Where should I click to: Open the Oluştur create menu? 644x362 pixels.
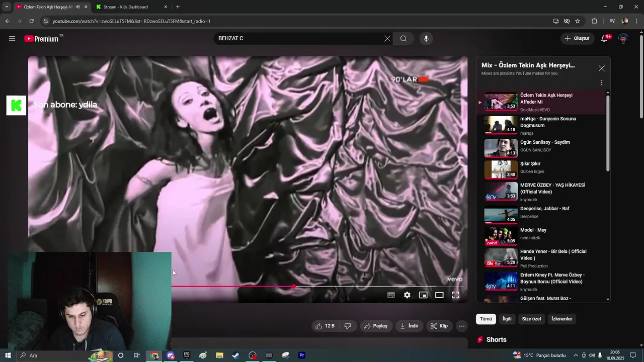577,38
